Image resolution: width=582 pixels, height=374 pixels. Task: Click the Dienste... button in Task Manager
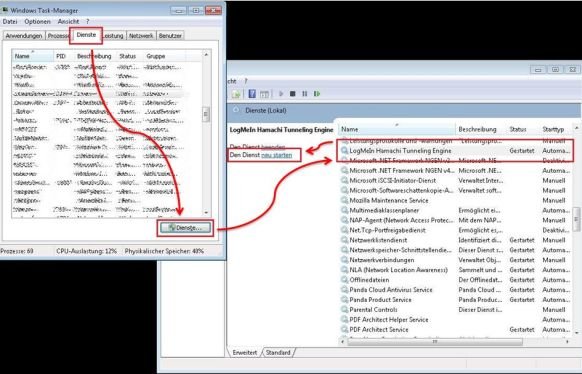[185, 228]
